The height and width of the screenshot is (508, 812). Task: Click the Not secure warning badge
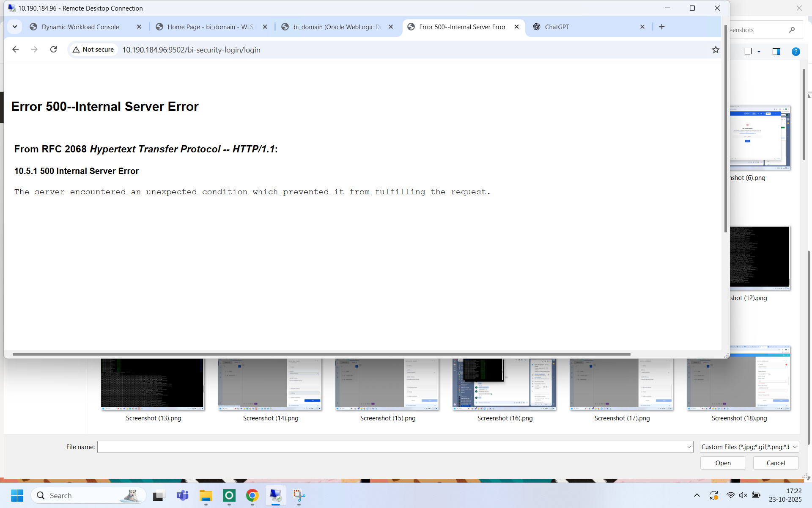(93, 50)
